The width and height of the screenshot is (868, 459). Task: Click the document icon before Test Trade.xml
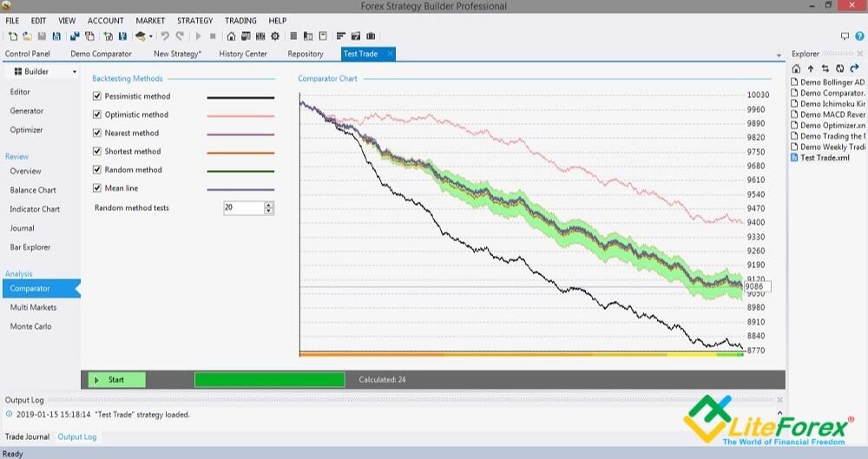click(794, 158)
